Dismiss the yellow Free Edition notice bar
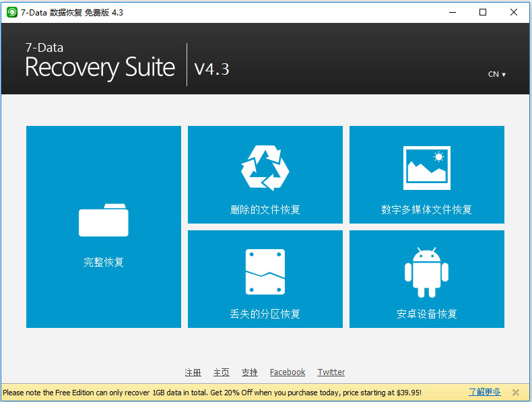This screenshot has width=532, height=402. tap(516, 393)
